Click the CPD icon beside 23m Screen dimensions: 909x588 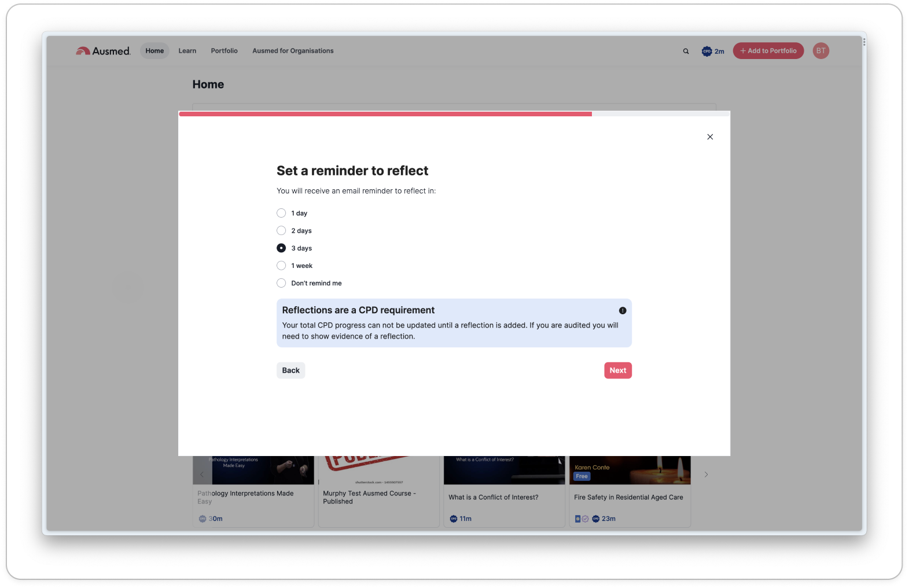pos(595,519)
